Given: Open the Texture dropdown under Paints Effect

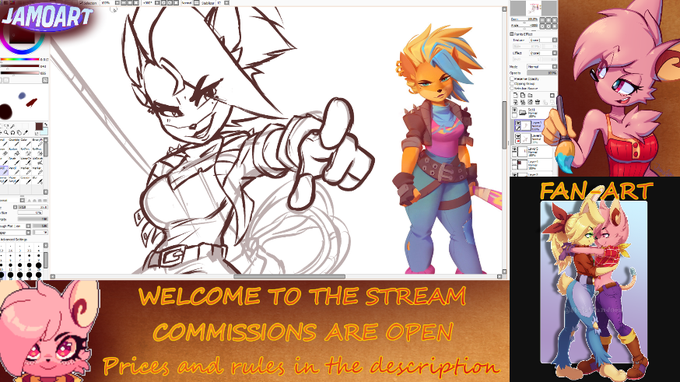Looking at the screenshot, I should click(554, 40).
